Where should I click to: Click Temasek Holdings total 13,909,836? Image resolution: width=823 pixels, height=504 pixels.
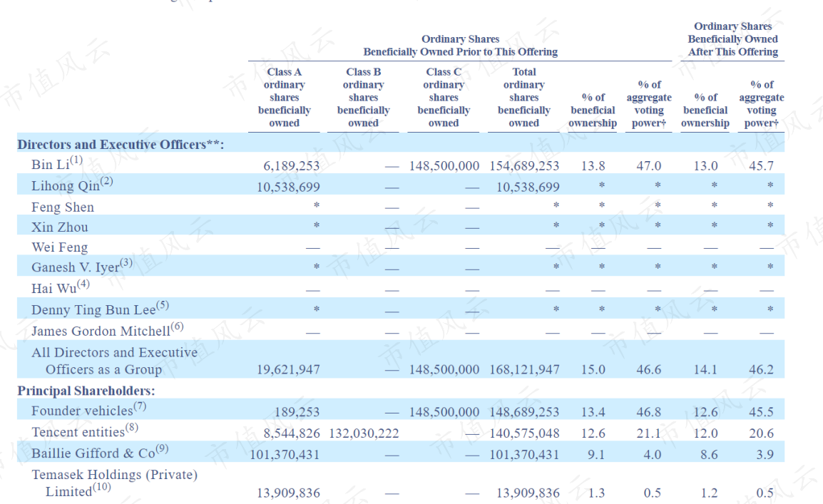[x=528, y=493]
